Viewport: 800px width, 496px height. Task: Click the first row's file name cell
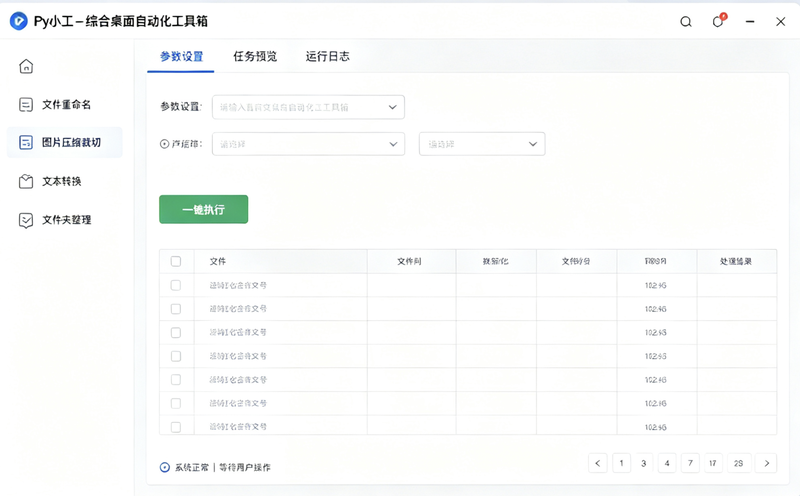[x=281, y=285]
